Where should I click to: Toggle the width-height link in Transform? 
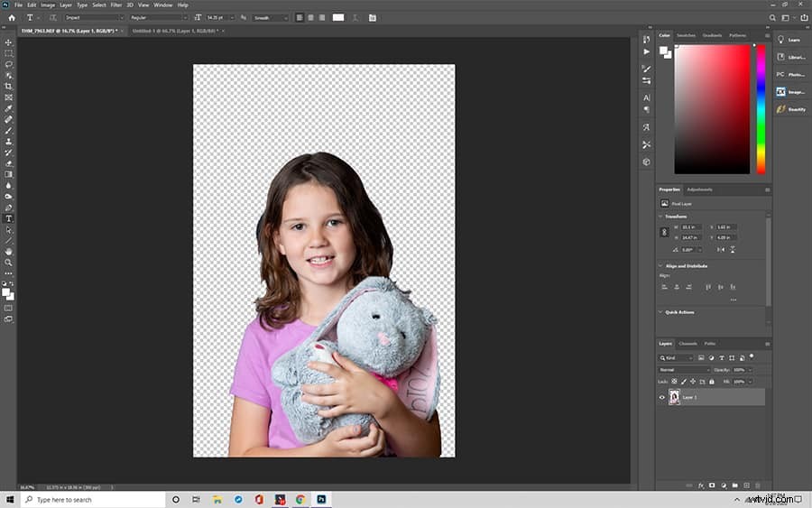[x=664, y=233]
